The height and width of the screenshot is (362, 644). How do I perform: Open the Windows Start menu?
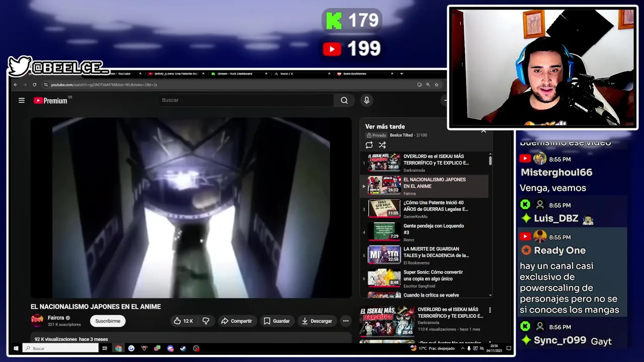16,348
